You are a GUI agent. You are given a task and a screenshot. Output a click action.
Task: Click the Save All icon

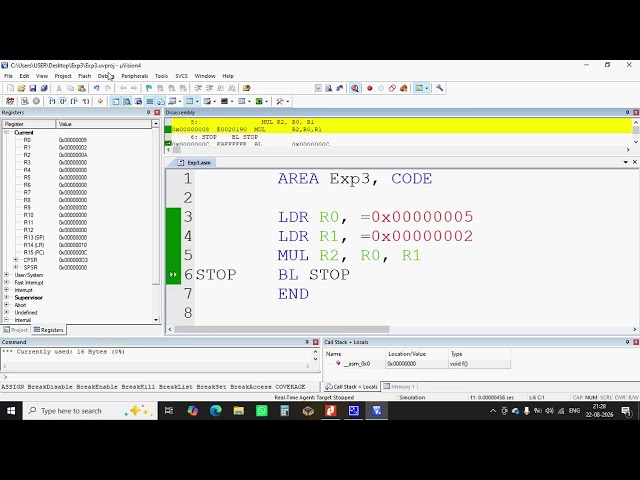[44, 88]
